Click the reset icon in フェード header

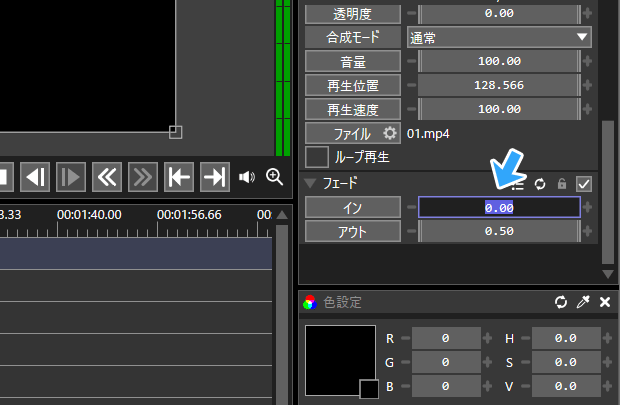(540, 184)
